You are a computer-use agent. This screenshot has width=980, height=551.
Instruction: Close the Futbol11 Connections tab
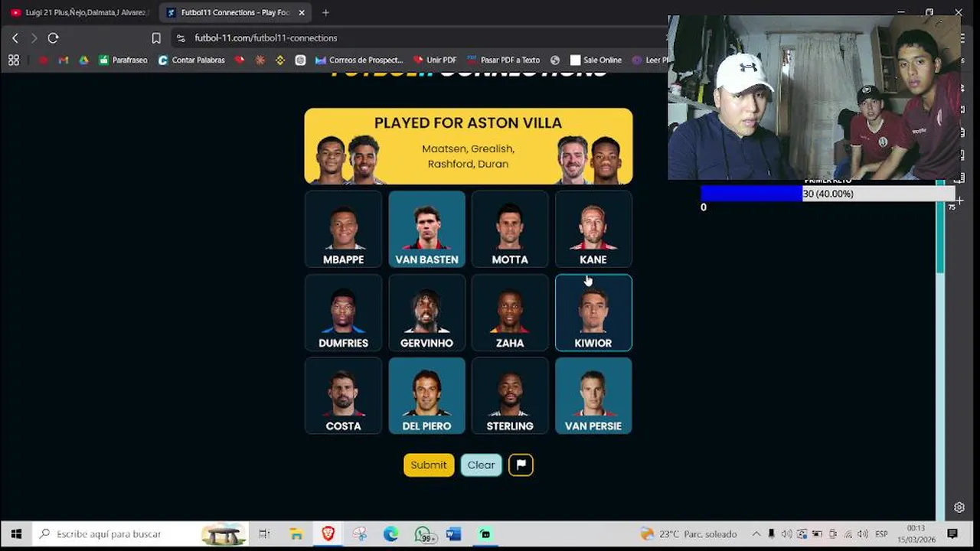point(302,12)
